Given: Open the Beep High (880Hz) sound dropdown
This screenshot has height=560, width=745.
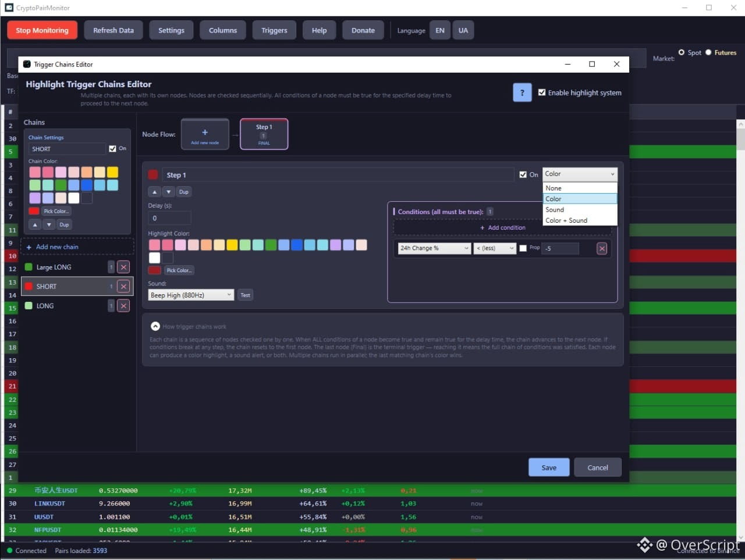Looking at the screenshot, I should tap(191, 295).
